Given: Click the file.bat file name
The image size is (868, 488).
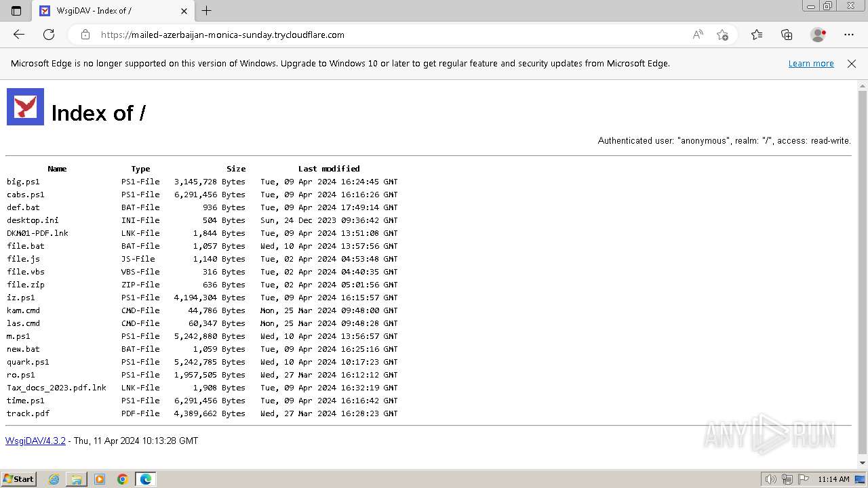Looking at the screenshot, I should [x=26, y=246].
